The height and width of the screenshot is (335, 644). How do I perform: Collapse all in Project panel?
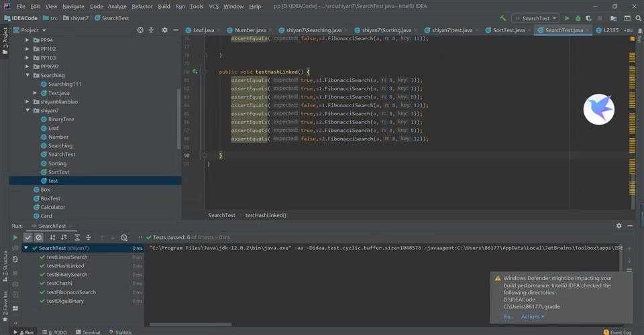(151, 30)
